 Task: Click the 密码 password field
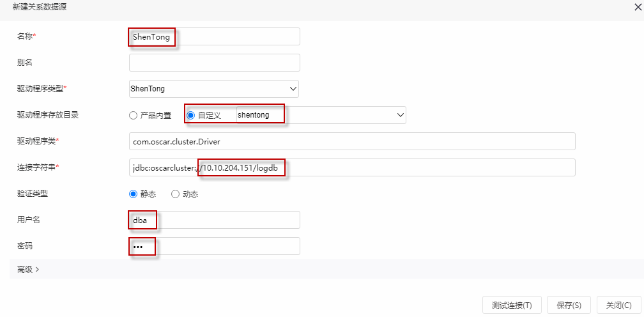215,246
